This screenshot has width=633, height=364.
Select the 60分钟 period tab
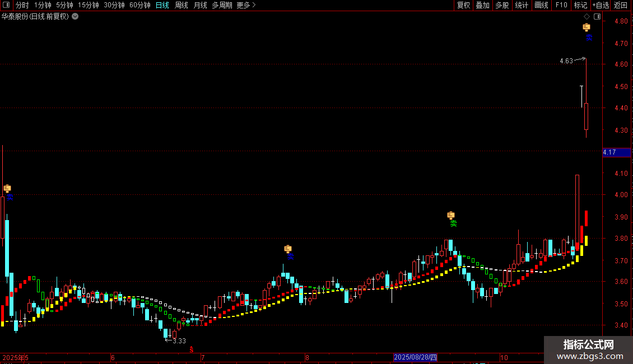click(x=140, y=5)
